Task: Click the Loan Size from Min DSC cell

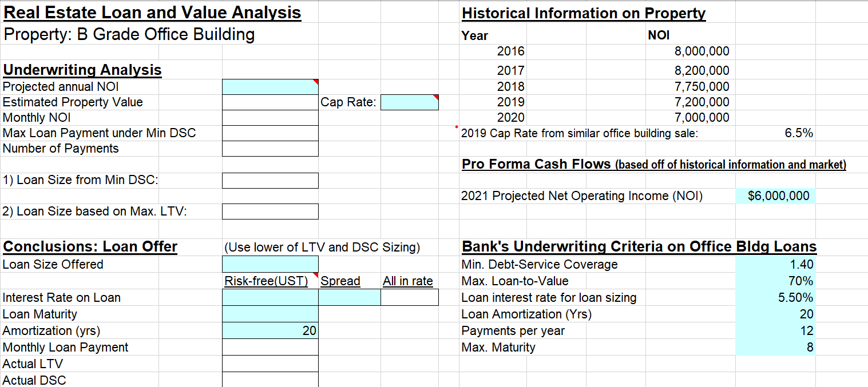Action: (269, 180)
